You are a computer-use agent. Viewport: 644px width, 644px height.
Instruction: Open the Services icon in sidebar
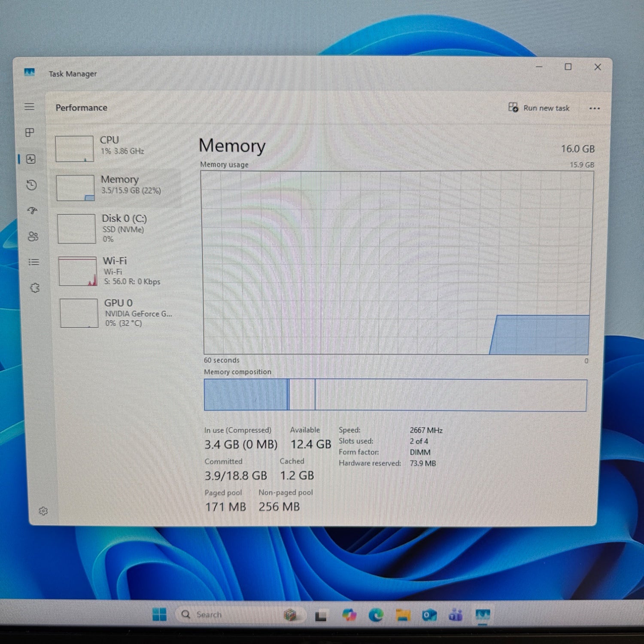[x=35, y=288]
